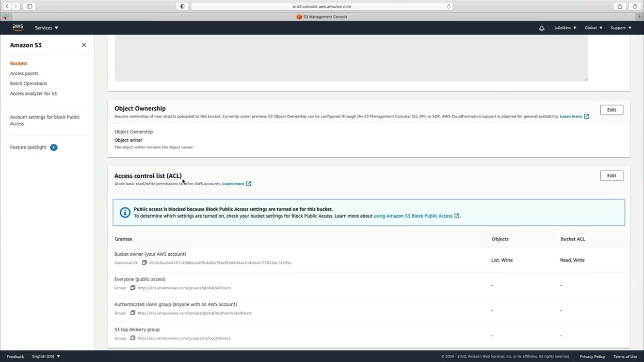Select Batch Operations in the sidebar
The height and width of the screenshot is (362, 644).
[28, 84]
